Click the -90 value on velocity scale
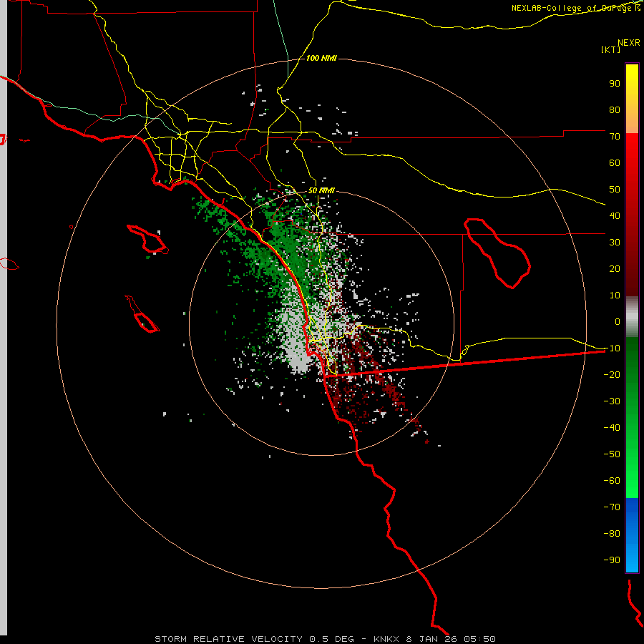This screenshot has height=644, width=644. click(x=612, y=560)
